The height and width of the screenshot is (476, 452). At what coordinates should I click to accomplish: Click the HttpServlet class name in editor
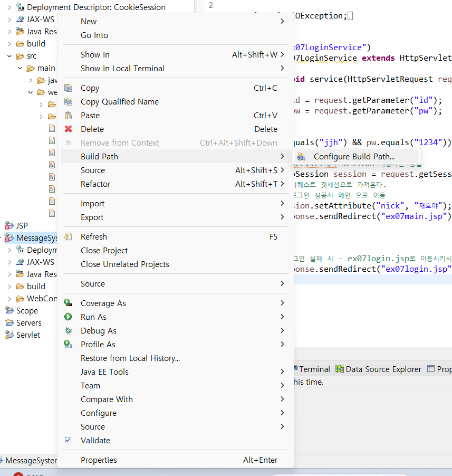tap(425, 58)
